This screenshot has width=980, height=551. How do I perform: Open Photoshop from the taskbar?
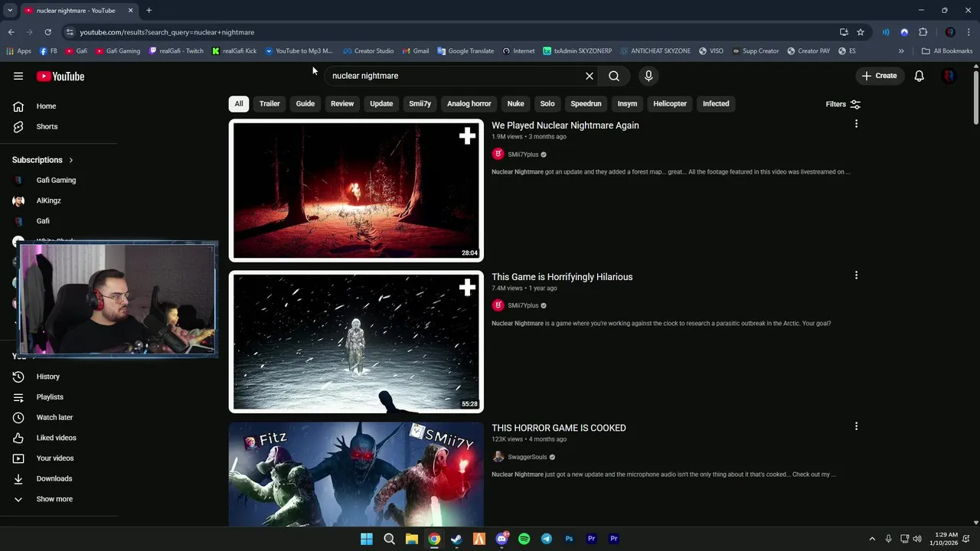click(x=569, y=539)
